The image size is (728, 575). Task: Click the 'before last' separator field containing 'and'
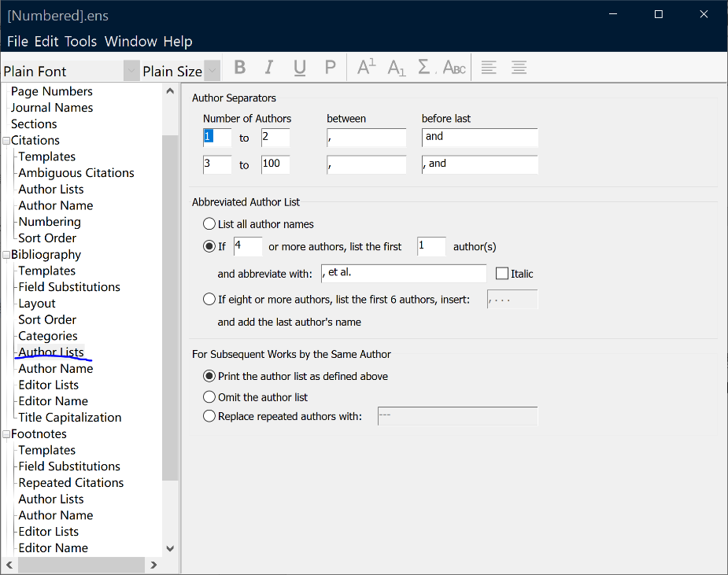tap(479, 137)
